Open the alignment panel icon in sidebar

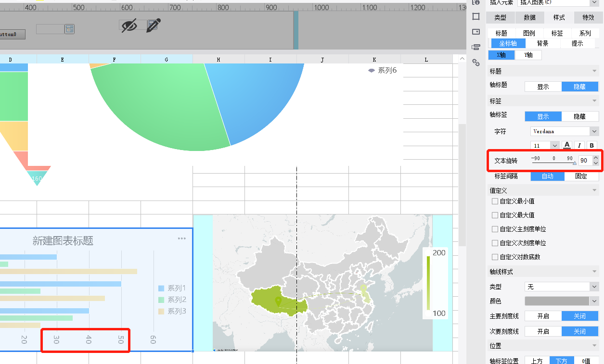[x=476, y=47]
